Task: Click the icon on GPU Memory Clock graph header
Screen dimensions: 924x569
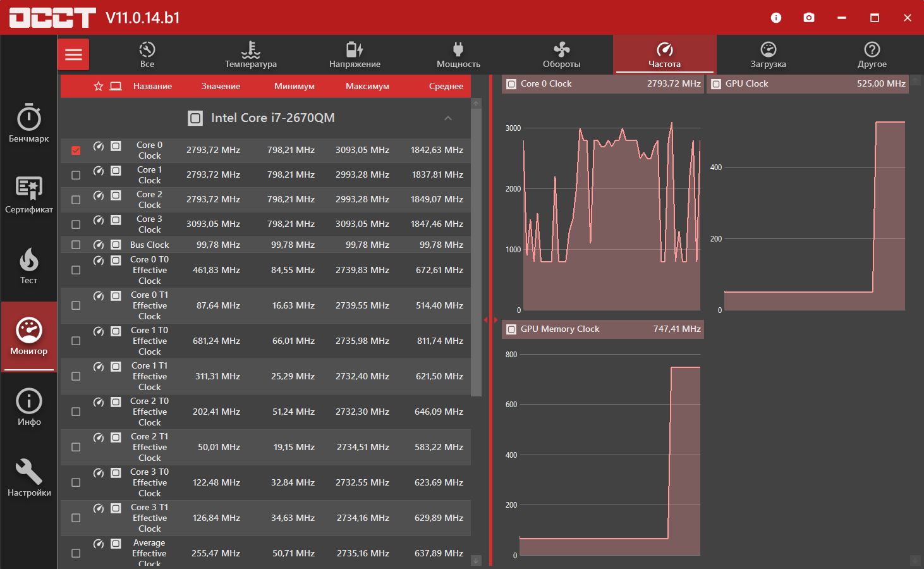Action: (x=511, y=329)
